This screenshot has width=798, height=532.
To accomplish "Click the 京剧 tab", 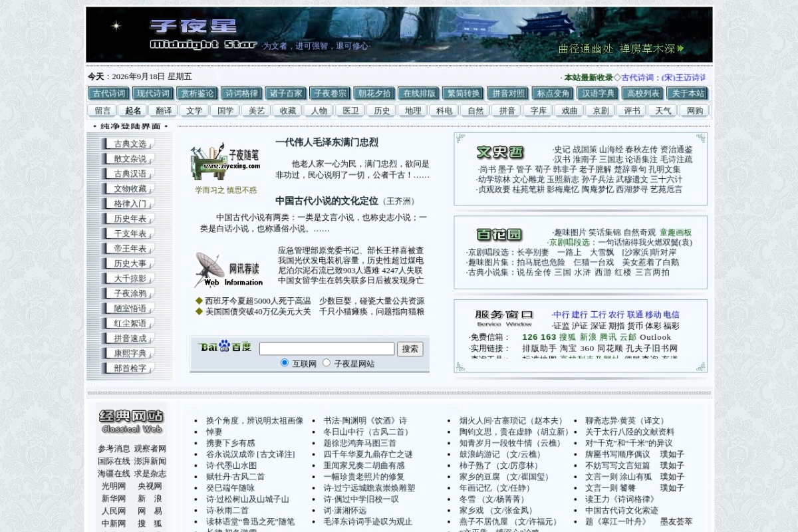I will [600, 110].
